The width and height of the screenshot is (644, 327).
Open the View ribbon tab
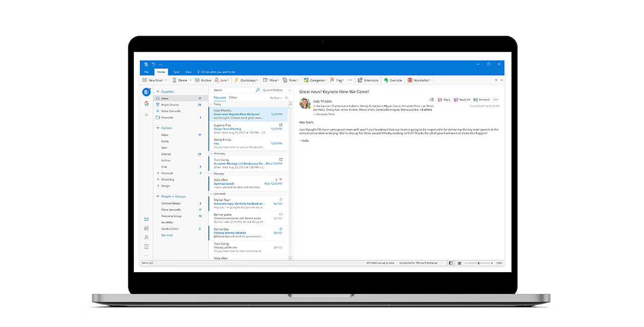(188, 72)
